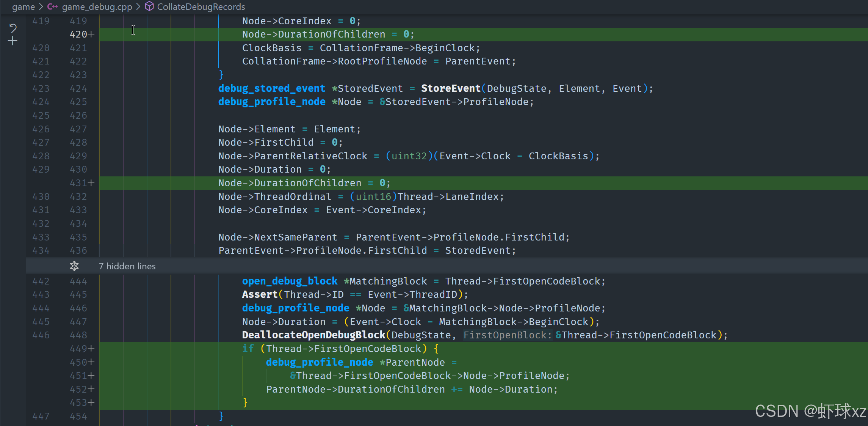Click the open_debug_block type name
Screen dimensions: 868x426
[x=290, y=281]
